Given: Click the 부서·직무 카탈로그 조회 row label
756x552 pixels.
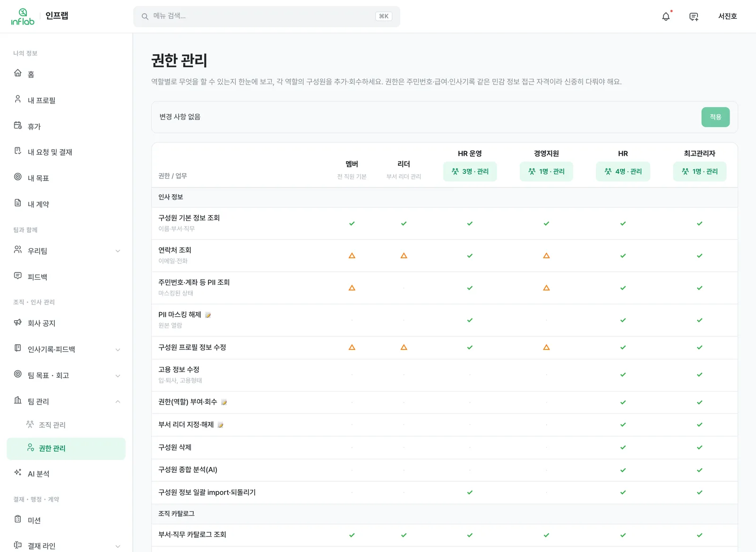Looking at the screenshot, I should point(192,535).
